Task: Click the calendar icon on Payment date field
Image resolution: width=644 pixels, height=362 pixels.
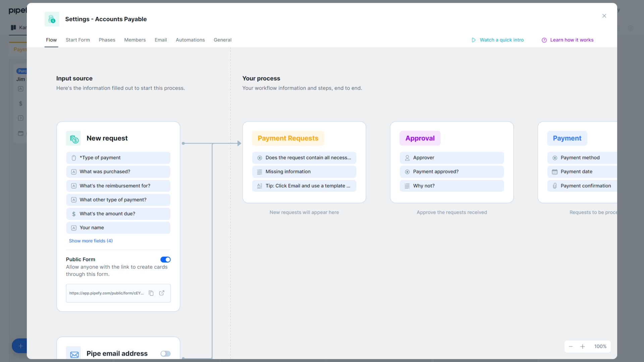Action: 554,172
